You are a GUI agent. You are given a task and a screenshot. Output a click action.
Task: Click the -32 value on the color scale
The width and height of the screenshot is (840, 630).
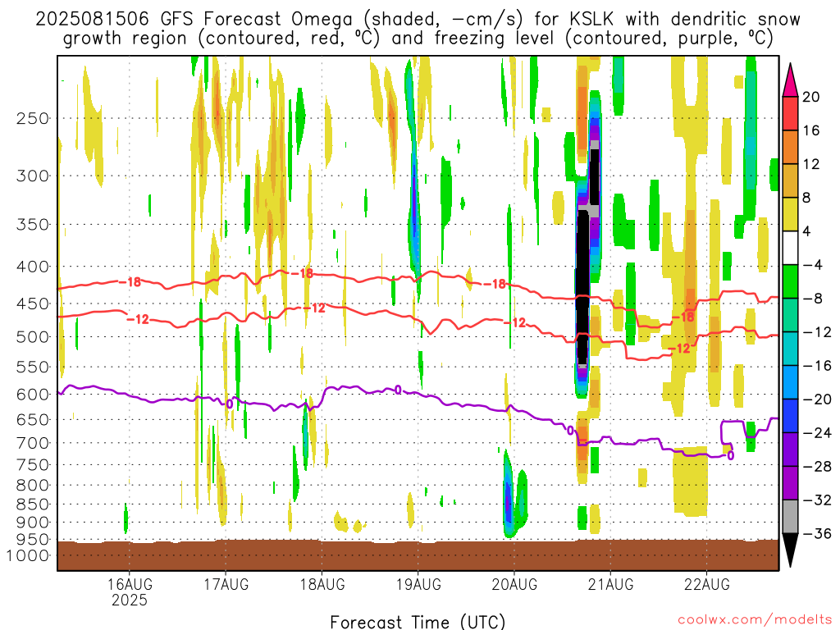[x=817, y=500]
